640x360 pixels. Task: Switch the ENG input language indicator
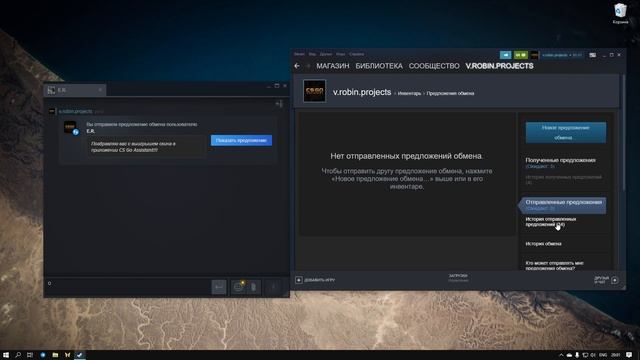tap(603, 355)
